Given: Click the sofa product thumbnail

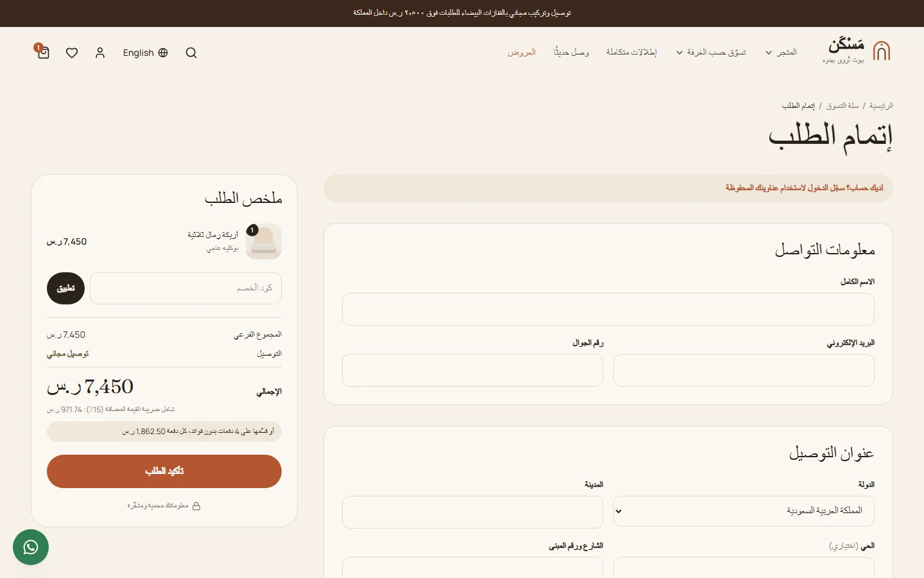Looking at the screenshot, I should pyautogui.click(x=264, y=241).
